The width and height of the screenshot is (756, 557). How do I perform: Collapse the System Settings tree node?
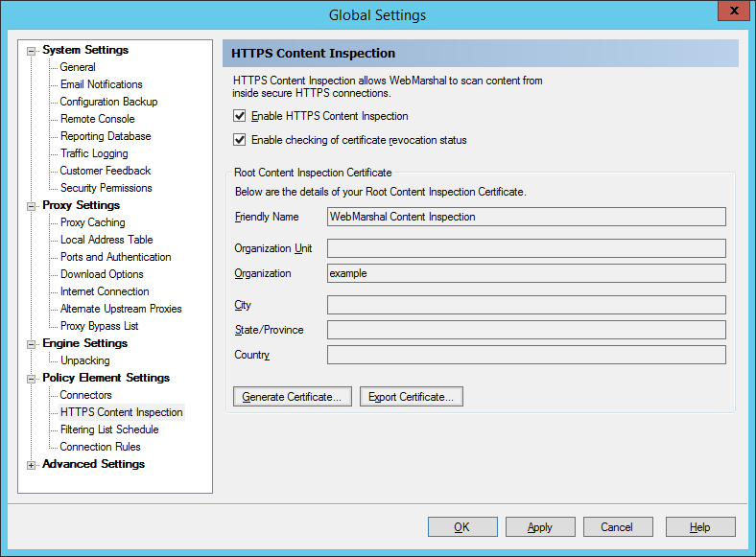pos(32,51)
